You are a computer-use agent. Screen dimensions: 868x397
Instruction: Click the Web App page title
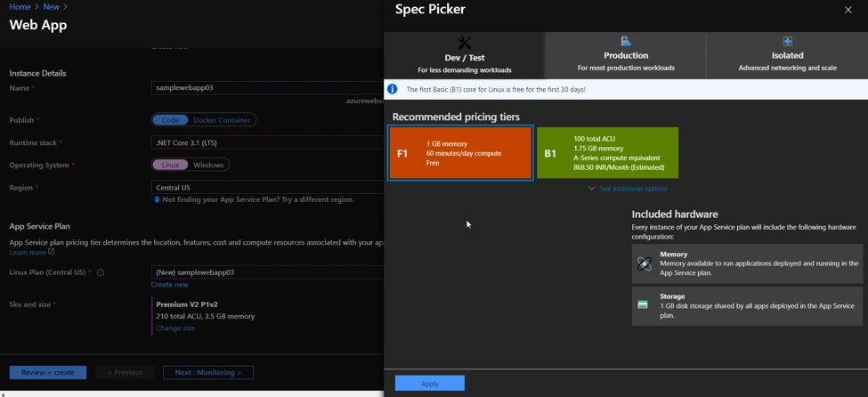38,25
